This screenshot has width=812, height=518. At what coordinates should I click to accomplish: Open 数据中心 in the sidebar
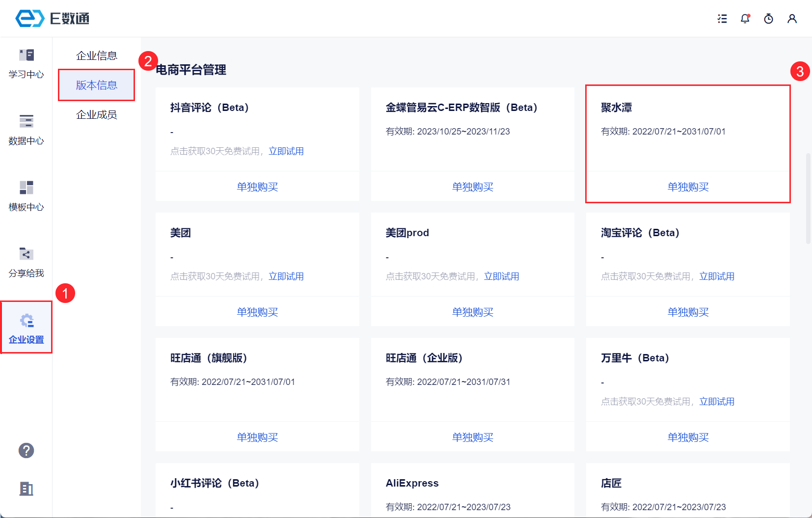[26, 130]
